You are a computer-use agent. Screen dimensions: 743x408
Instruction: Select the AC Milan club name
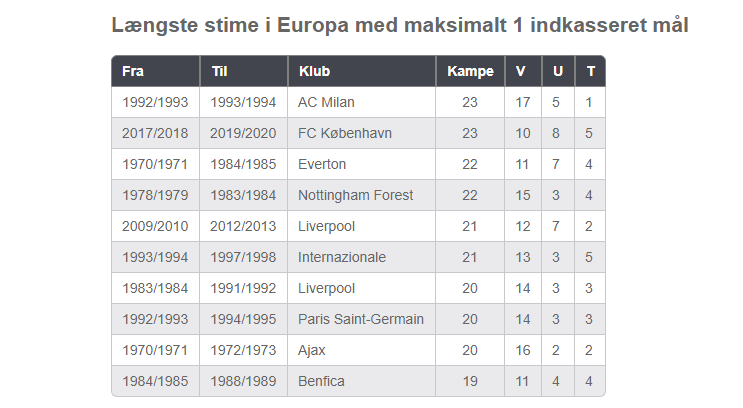coord(326,102)
